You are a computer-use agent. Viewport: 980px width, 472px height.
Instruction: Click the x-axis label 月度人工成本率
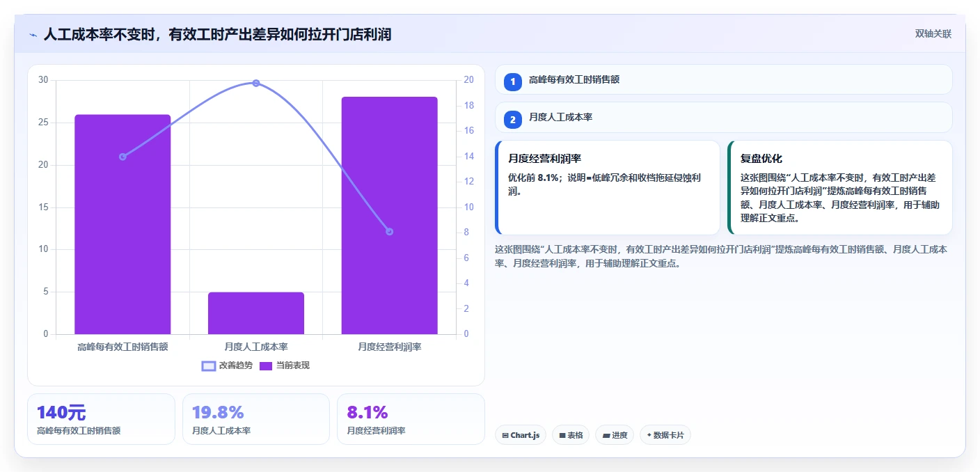[256, 346]
